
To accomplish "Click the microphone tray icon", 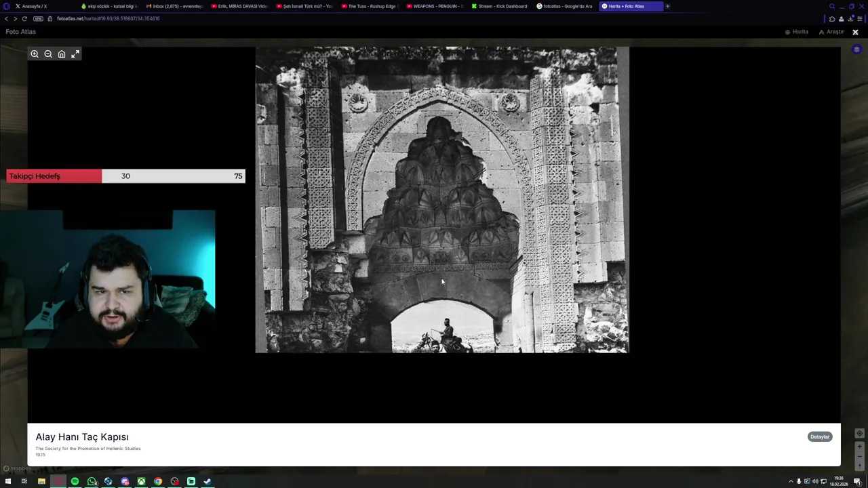I will click(x=799, y=481).
